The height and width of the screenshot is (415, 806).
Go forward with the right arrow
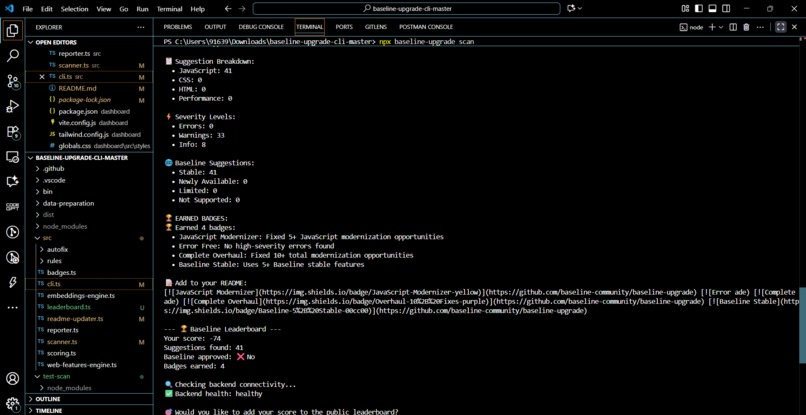(242, 9)
